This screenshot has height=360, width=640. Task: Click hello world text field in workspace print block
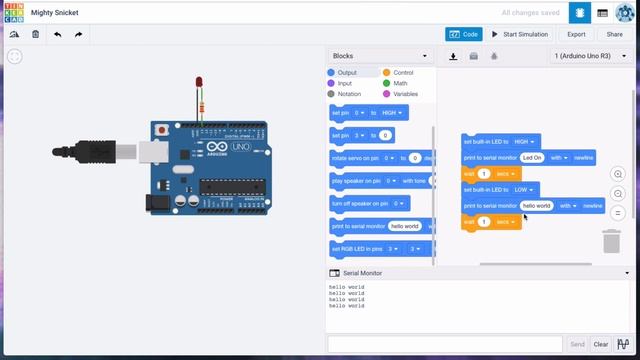click(536, 206)
